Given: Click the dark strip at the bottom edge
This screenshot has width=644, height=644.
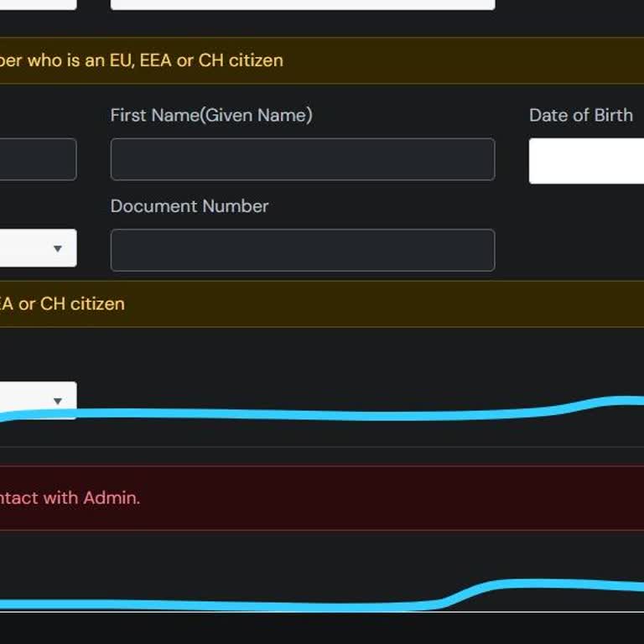Looking at the screenshot, I should point(322,629).
